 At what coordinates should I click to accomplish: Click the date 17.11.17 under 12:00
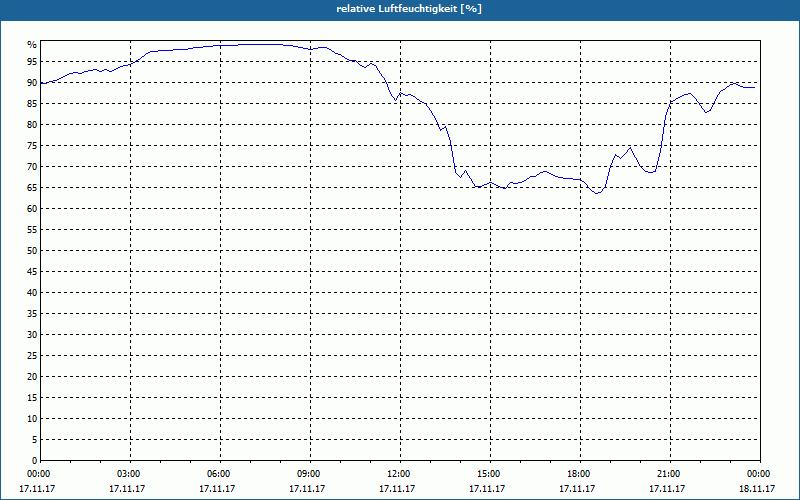click(397, 489)
